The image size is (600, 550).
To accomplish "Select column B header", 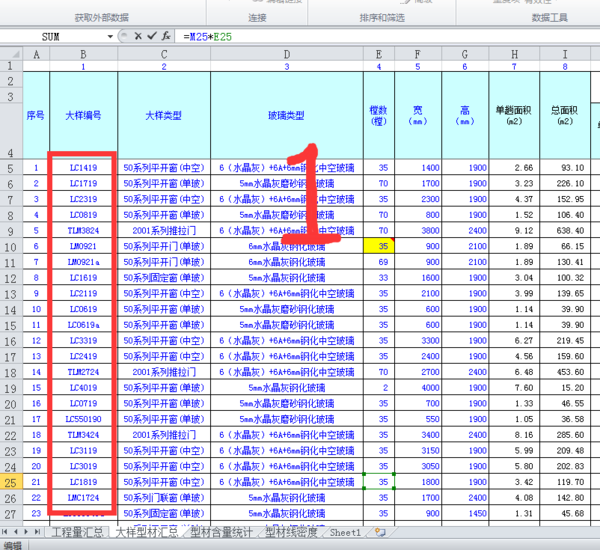I will tap(83, 54).
